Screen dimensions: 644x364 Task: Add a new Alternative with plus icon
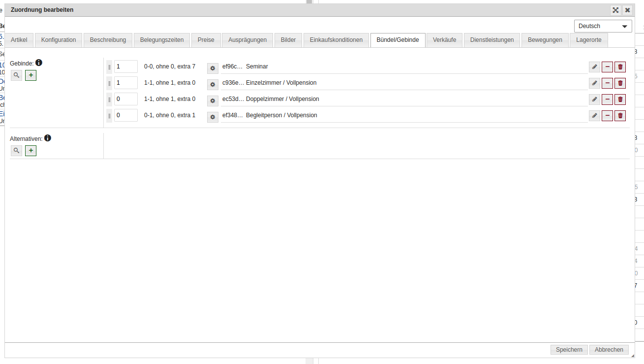(31, 151)
